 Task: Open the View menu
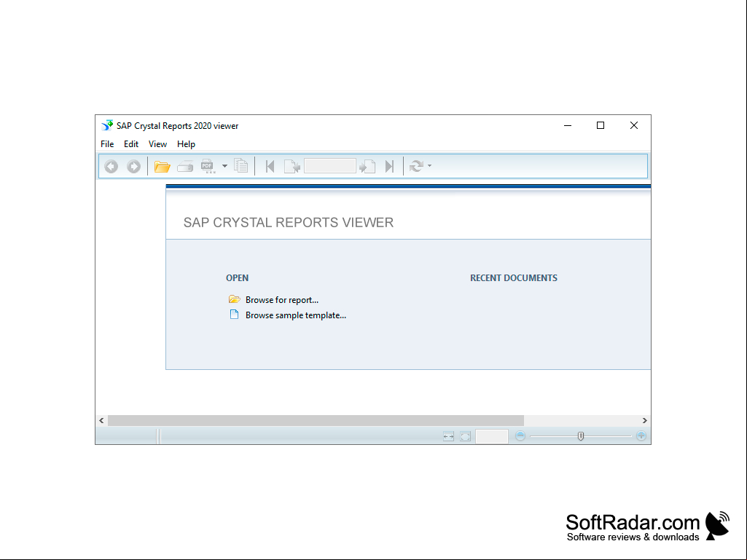[x=157, y=143]
